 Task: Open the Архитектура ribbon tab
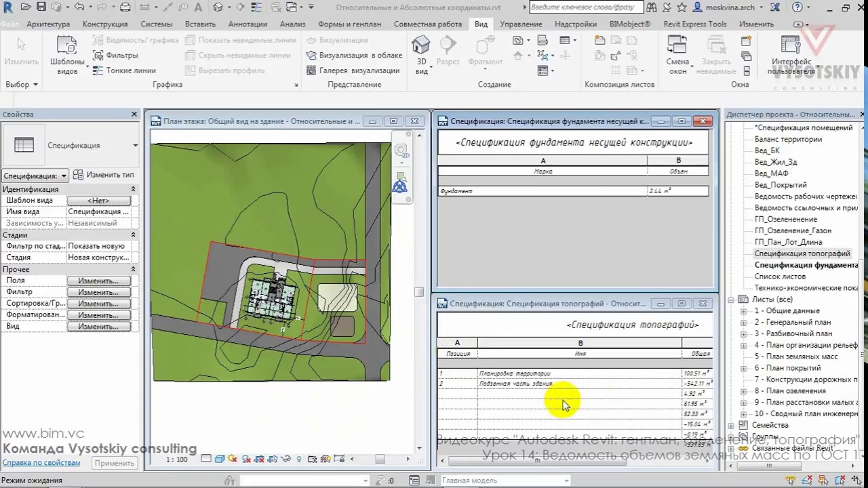point(48,24)
